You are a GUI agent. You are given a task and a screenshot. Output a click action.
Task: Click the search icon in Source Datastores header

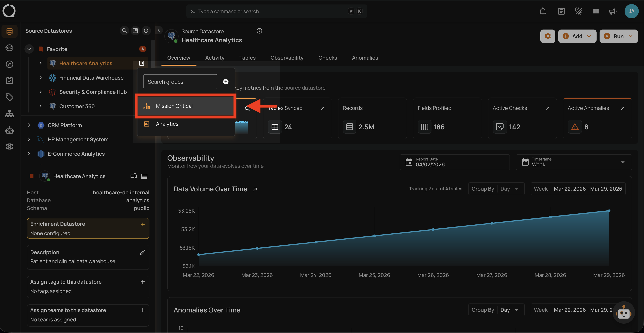pyautogui.click(x=124, y=30)
